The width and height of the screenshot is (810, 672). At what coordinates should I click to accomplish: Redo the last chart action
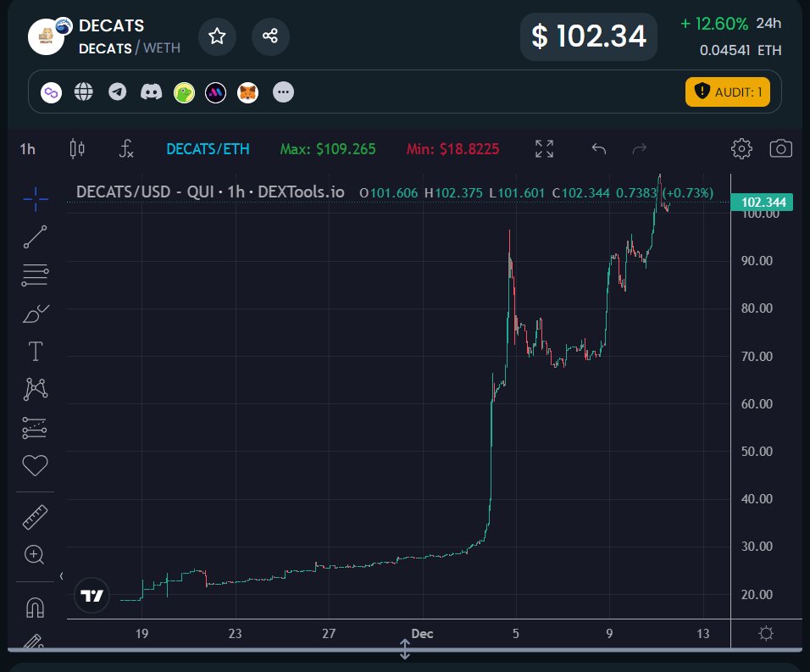coord(640,149)
